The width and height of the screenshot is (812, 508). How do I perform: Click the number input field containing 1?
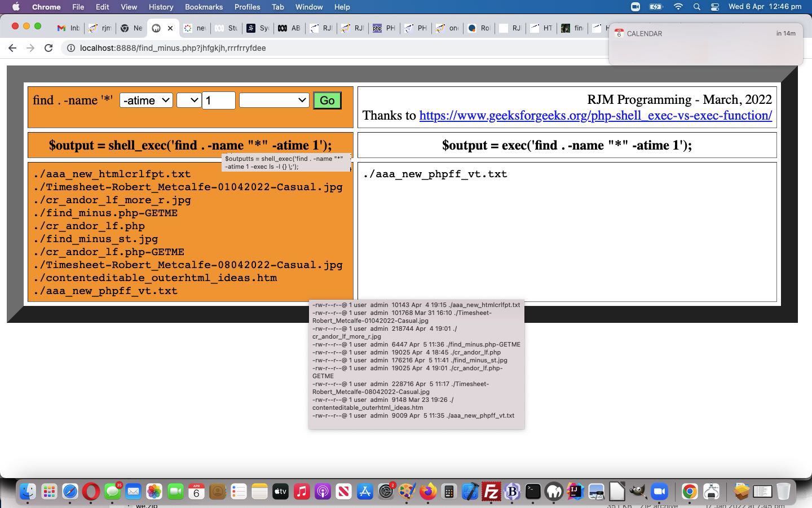coord(219,100)
